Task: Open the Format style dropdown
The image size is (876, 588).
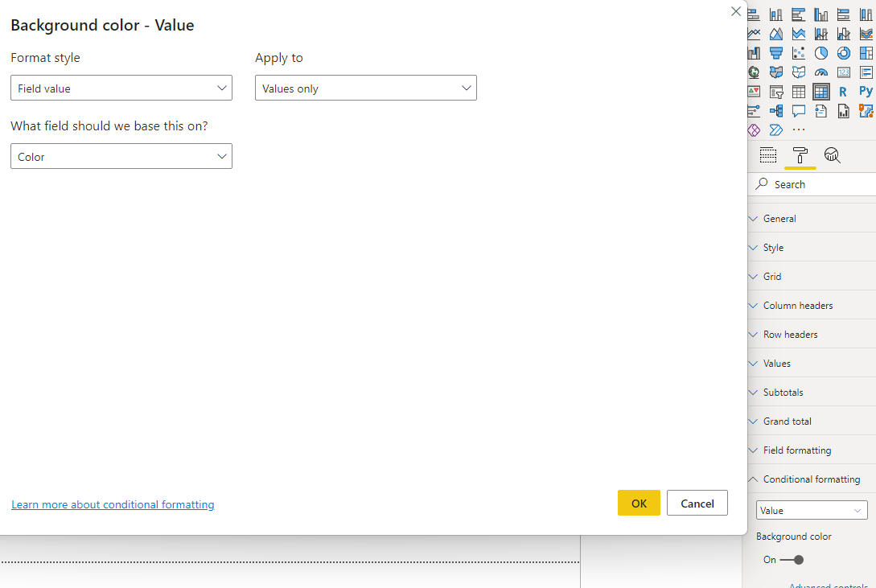Action: [x=121, y=88]
